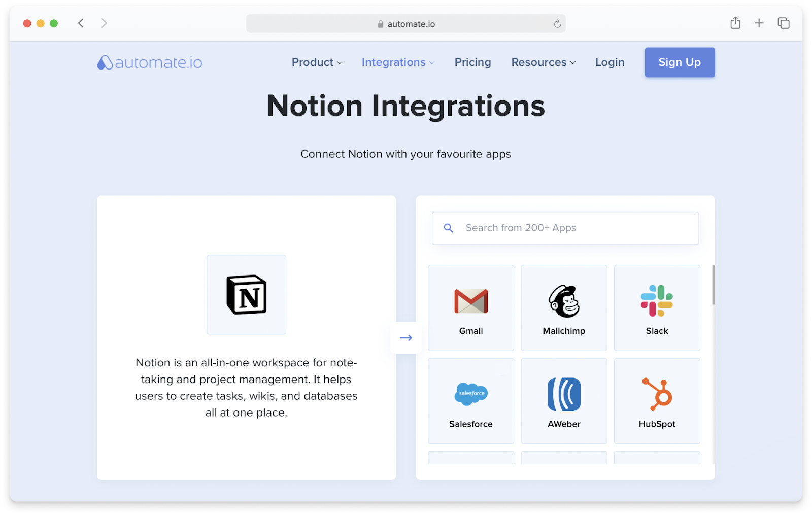Open the browser share menu icon
The width and height of the screenshot is (812, 515).
735,23
